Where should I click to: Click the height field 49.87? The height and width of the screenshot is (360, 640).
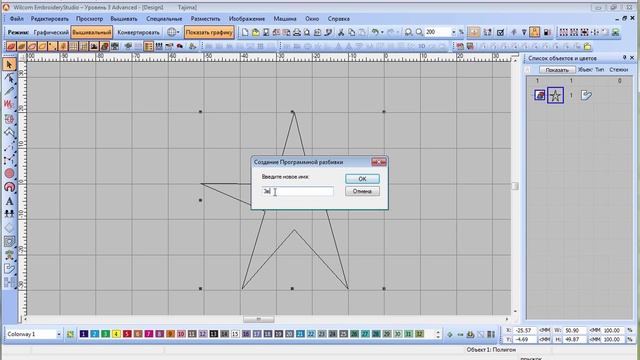click(x=575, y=339)
